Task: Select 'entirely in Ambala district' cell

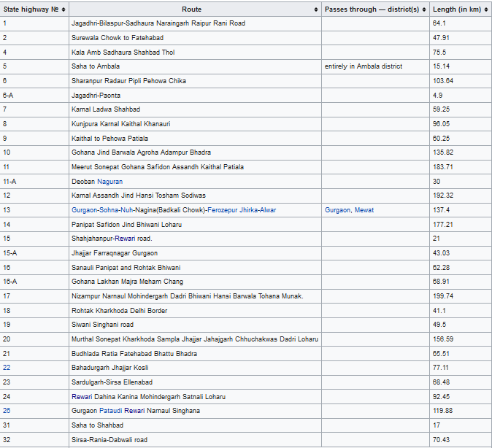Action: pos(364,66)
